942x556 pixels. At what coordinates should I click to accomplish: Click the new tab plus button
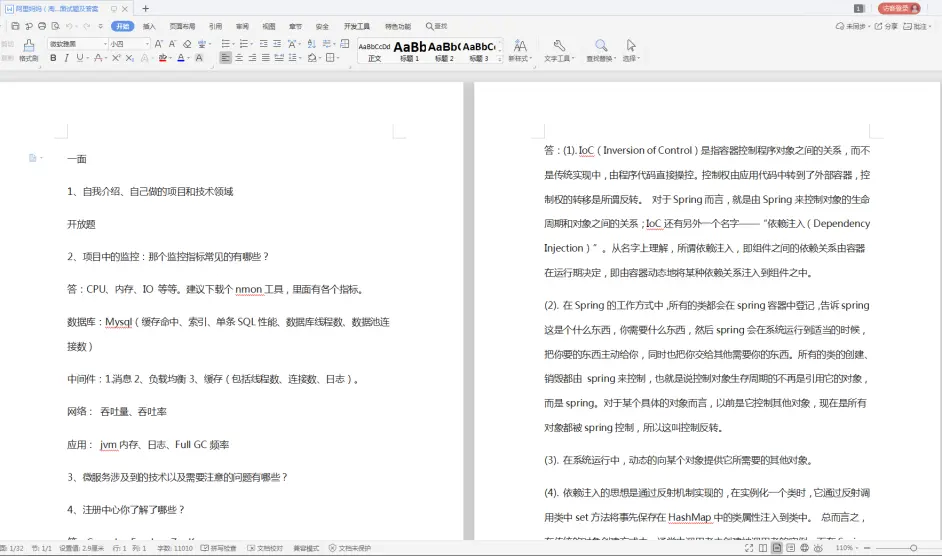pos(145,8)
